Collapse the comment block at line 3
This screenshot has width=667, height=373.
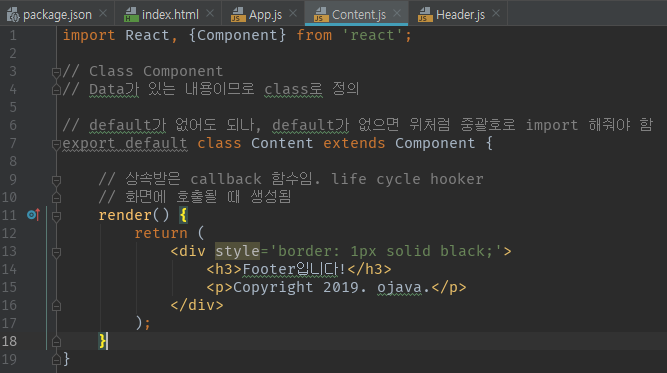[56, 72]
